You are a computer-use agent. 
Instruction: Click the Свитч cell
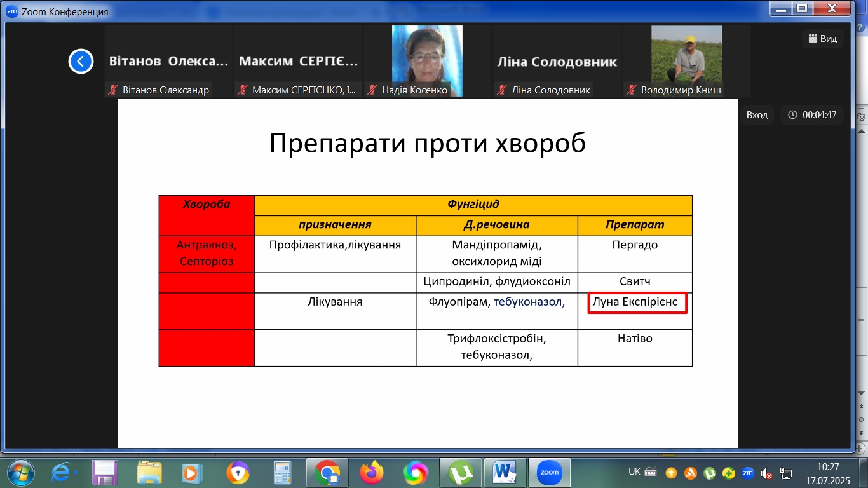pyautogui.click(x=635, y=282)
